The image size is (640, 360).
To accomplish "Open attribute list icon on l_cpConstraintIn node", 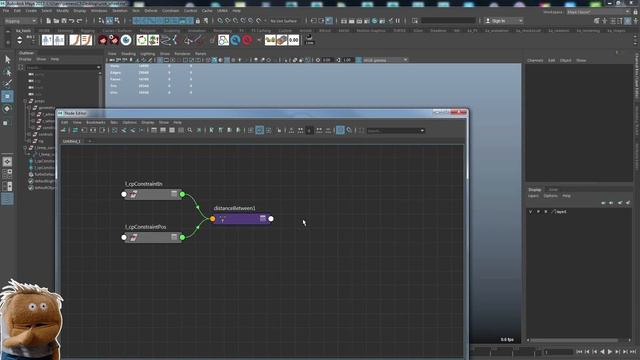I will tap(174, 194).
